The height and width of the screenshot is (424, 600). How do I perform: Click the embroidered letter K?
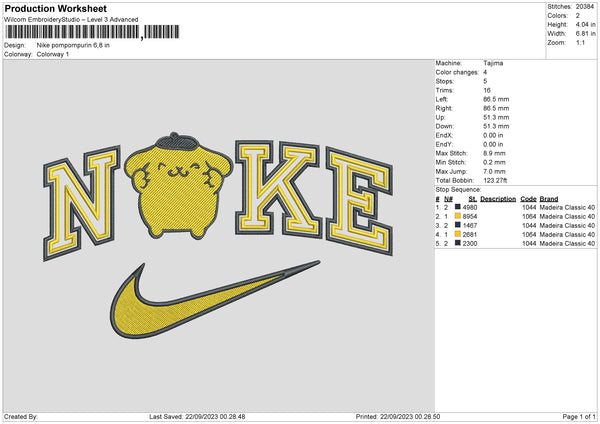278,189
